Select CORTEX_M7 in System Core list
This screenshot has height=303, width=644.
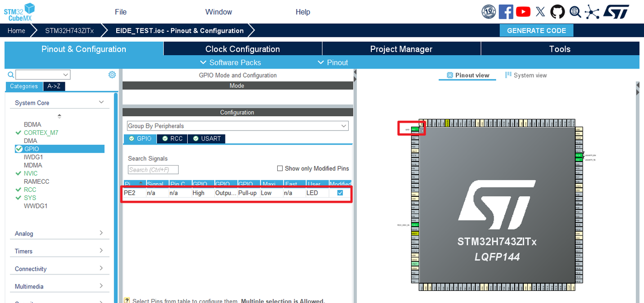coord(41,133)
